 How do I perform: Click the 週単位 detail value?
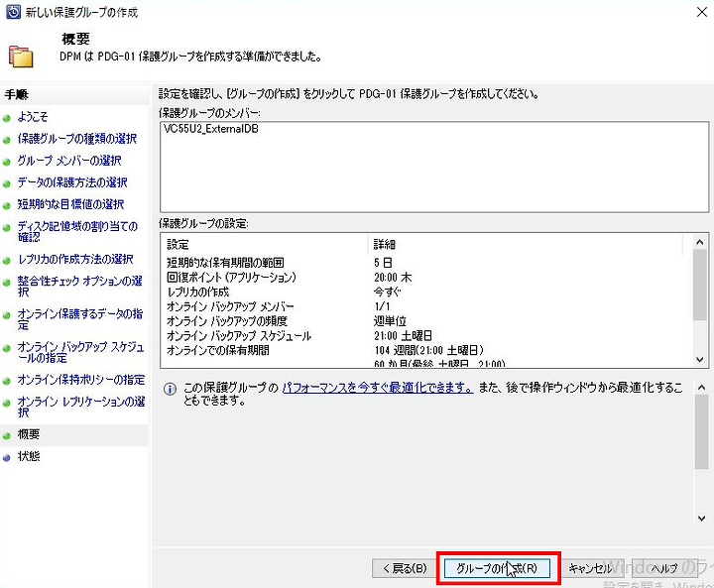point(390,321)
